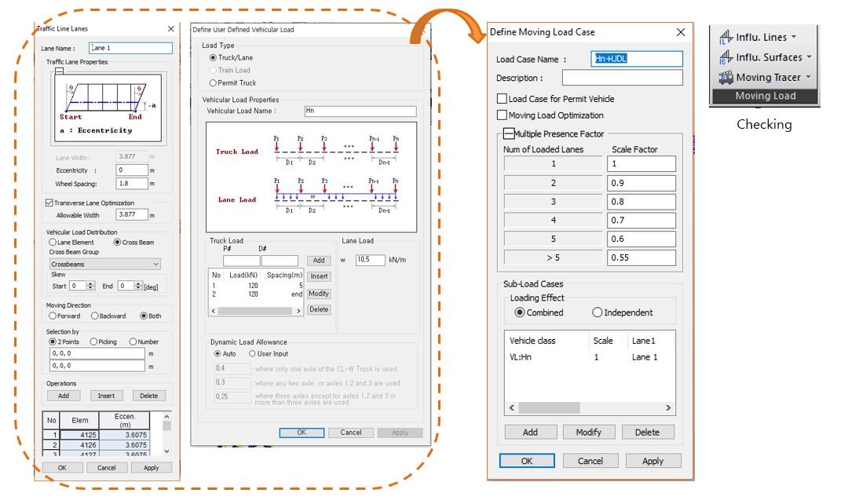Click the Wheel Spacing input field
Screen dimensions: 848x504
[x=132, y=184]
